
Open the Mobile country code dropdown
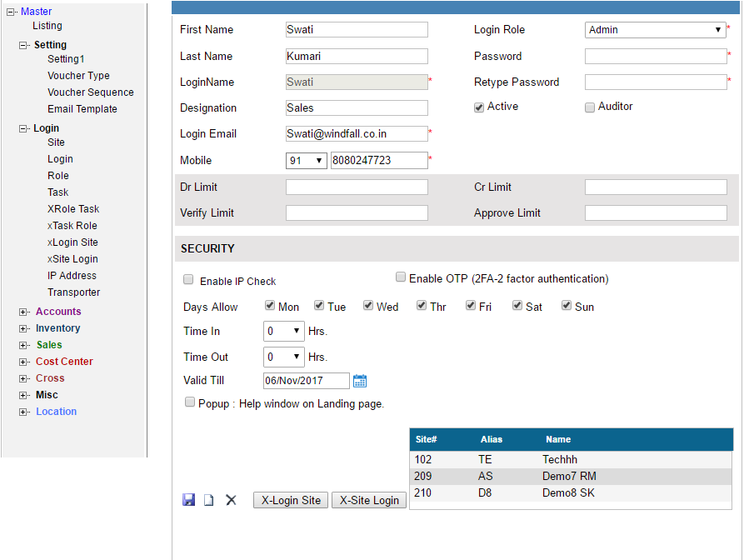[306, 160]
